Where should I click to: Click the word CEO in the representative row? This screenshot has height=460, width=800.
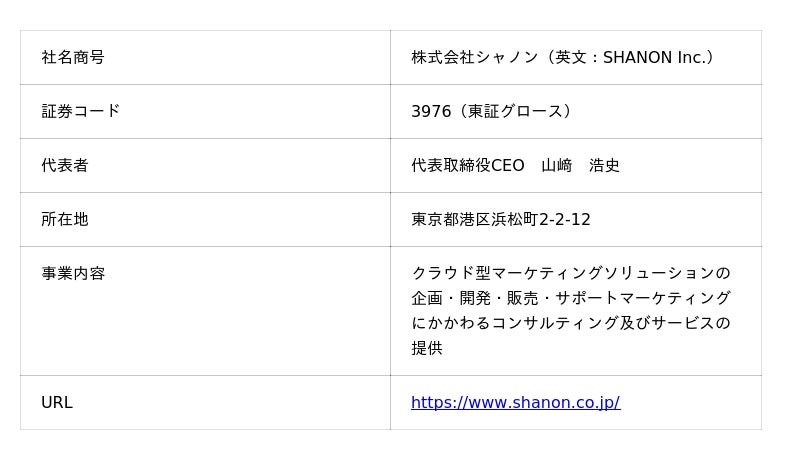click(507, 166)
